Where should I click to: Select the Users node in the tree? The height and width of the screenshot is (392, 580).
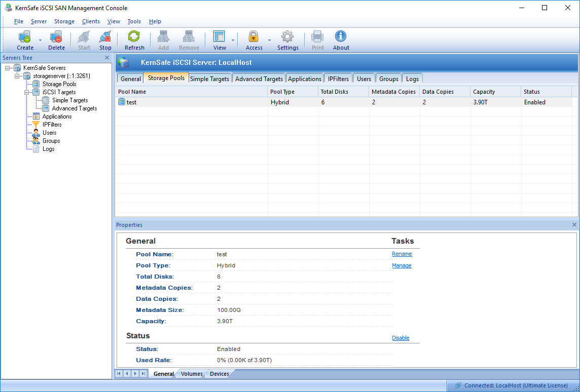coord(49,132)
